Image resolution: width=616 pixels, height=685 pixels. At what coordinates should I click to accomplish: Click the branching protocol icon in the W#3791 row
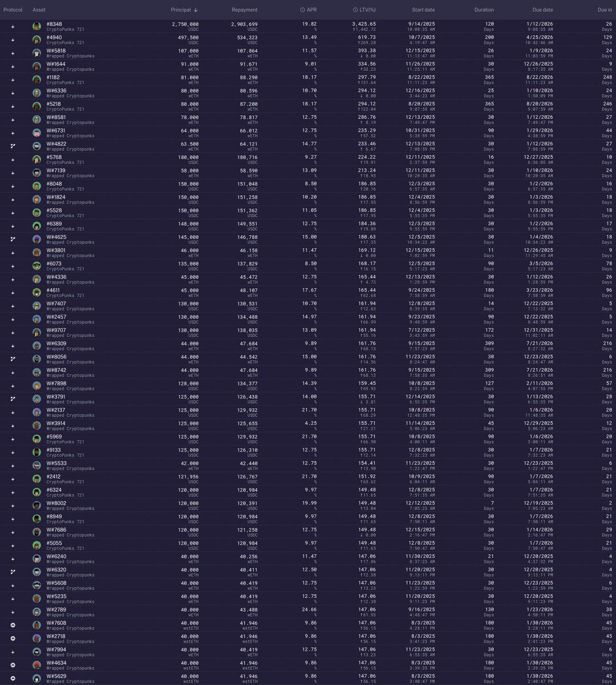[13, 399]
